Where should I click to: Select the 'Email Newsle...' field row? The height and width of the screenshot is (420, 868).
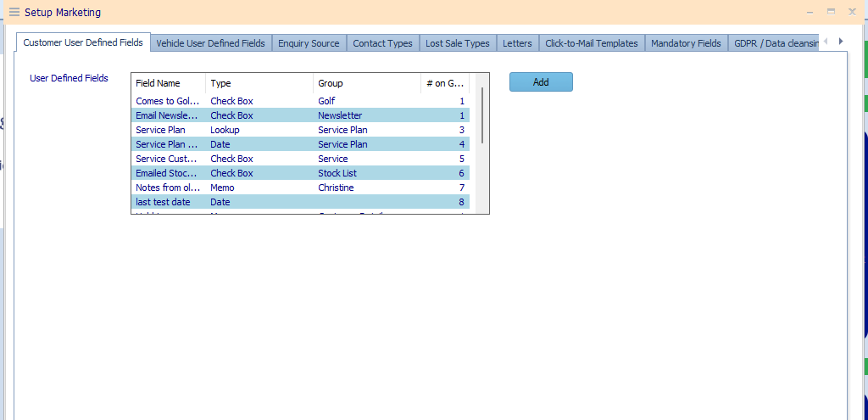301,115
